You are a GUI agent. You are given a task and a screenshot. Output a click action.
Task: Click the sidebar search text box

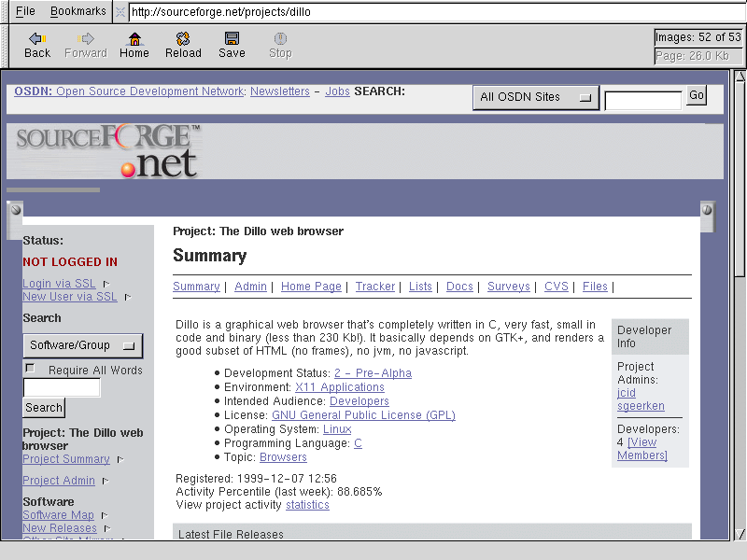(62, 387)
